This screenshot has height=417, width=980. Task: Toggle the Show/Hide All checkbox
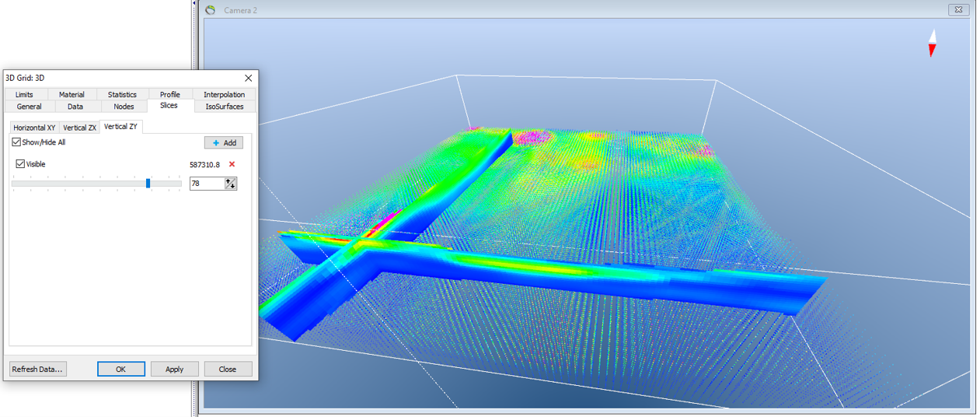tap(16, 142)
